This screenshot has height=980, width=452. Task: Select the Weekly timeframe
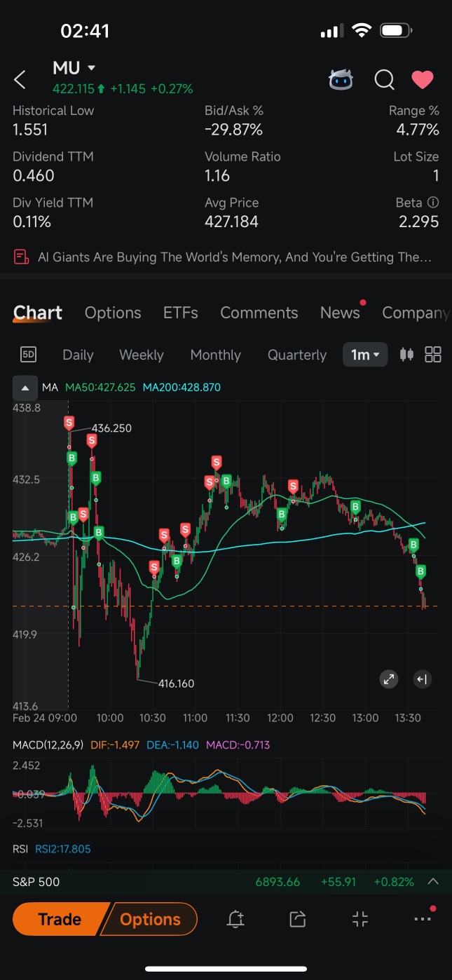click(142, 355)
